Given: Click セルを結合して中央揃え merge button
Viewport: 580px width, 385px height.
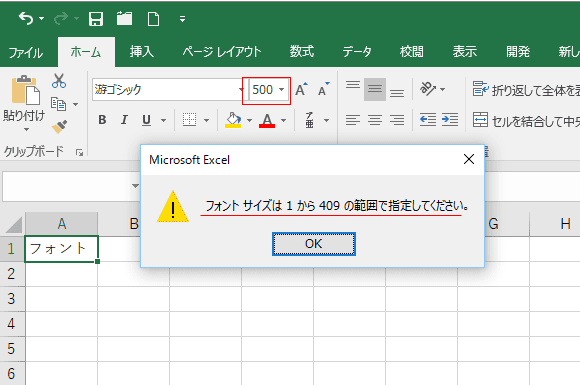Looking at the screenshot, I should tap(526, 120).
